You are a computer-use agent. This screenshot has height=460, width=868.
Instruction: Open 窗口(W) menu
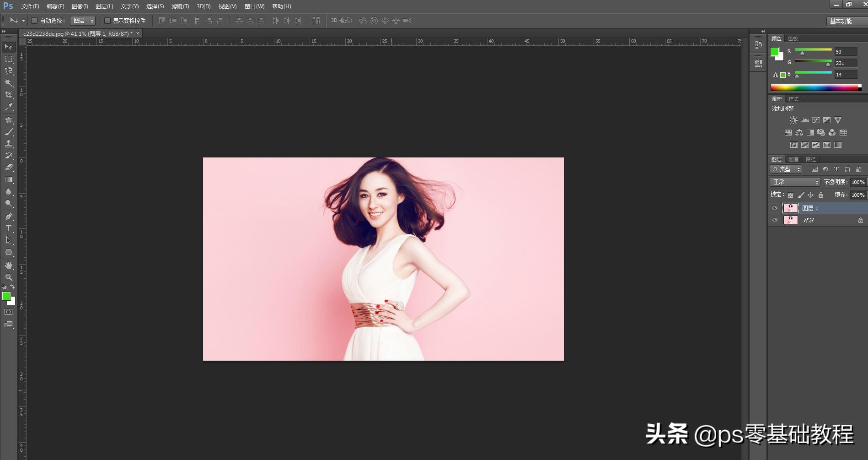(254, 6)
